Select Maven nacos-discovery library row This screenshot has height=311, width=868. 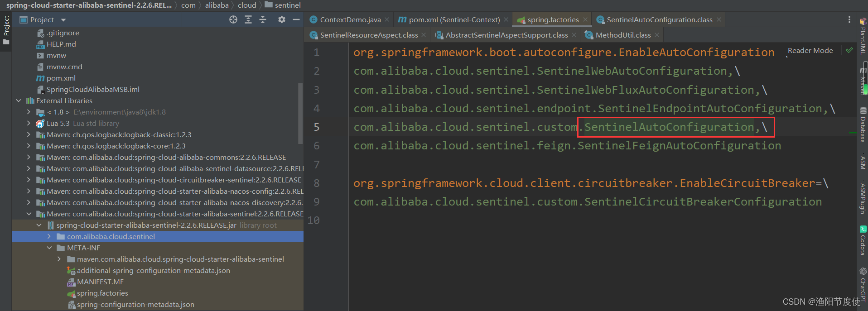coord(158,202)
